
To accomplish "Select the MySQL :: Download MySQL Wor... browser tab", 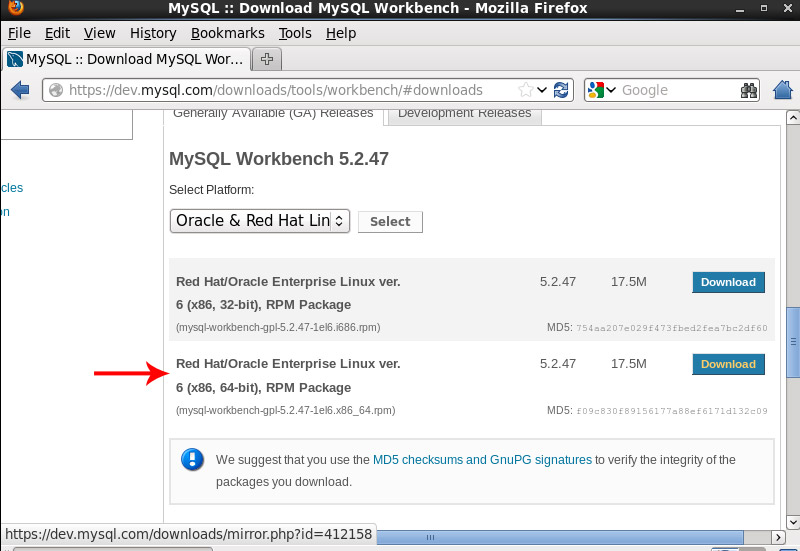I will (x=127, y=59).
